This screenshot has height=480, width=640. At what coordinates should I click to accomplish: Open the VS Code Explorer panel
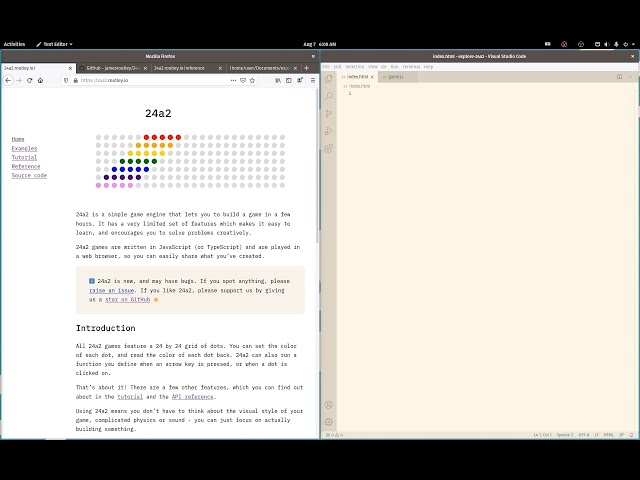click(x=329, y=78)
